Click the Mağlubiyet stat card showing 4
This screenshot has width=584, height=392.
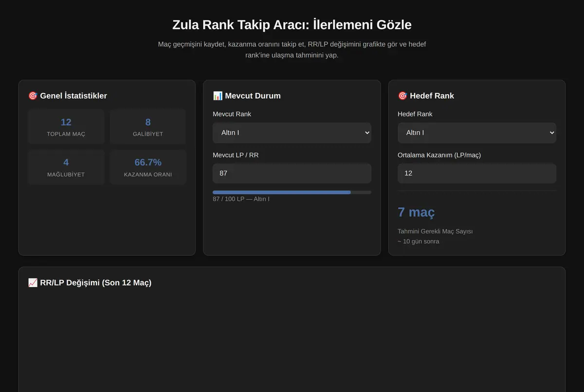[66, 167]
